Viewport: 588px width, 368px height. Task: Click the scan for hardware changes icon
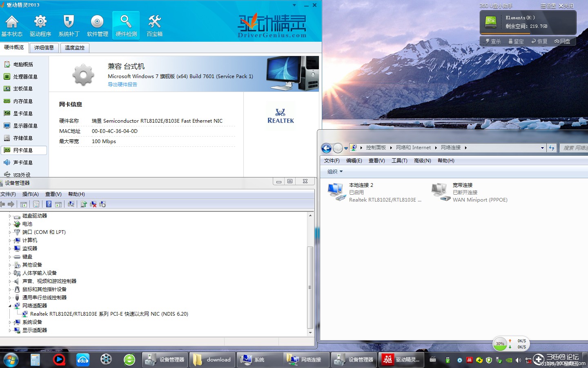[71, 204]
